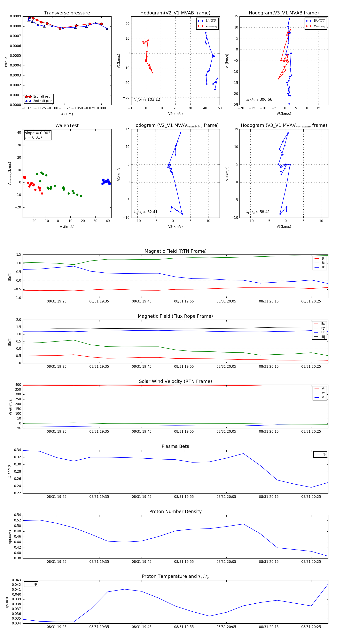Select the "|B|" legend entry
Image resolution: width=351 pixels, height=644 pixels.
(x=320, y=337)
